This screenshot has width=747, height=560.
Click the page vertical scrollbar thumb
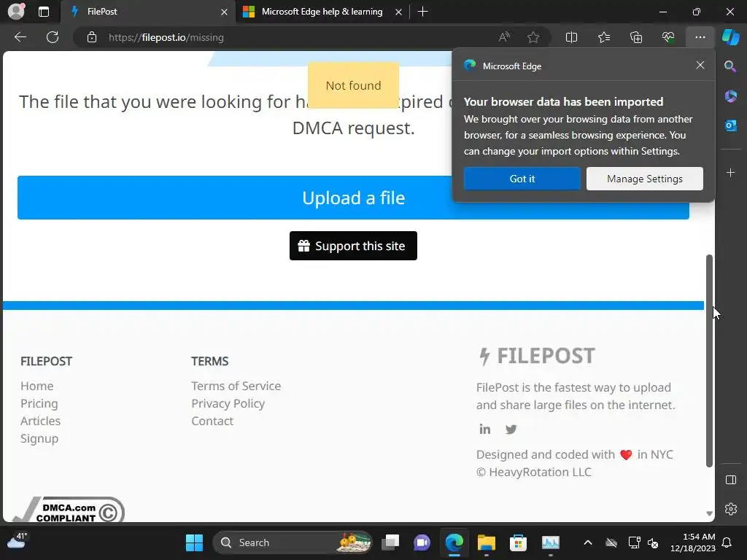click(709, 360)
